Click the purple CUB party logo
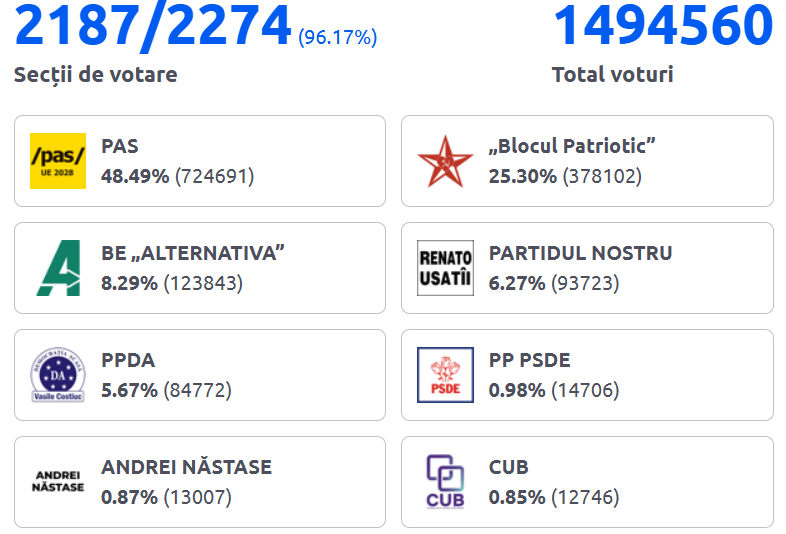Image resolution: width=786 pixels, height=534 pixels. 445,482
